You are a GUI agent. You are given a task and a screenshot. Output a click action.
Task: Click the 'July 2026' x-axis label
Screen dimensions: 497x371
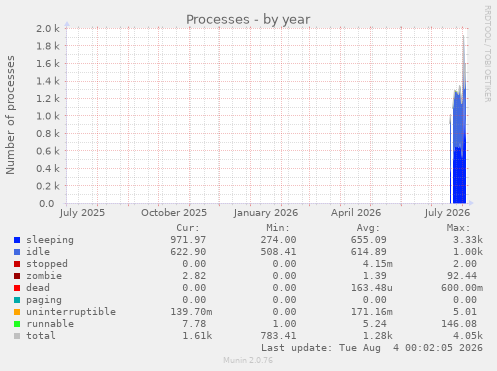pos(447,213)
